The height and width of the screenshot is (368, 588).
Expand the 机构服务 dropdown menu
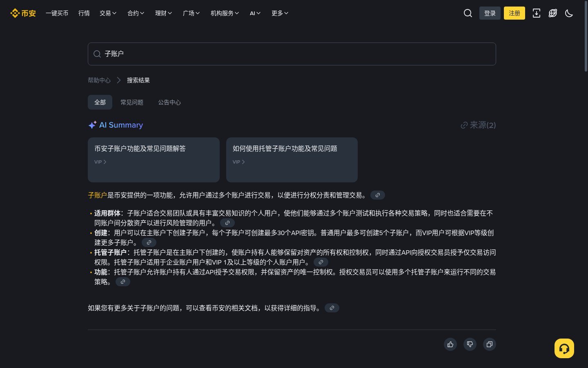click(225, 13)
